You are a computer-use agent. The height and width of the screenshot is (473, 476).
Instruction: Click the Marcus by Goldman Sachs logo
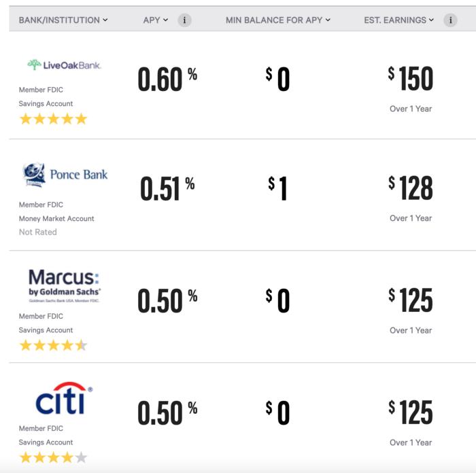64,285
